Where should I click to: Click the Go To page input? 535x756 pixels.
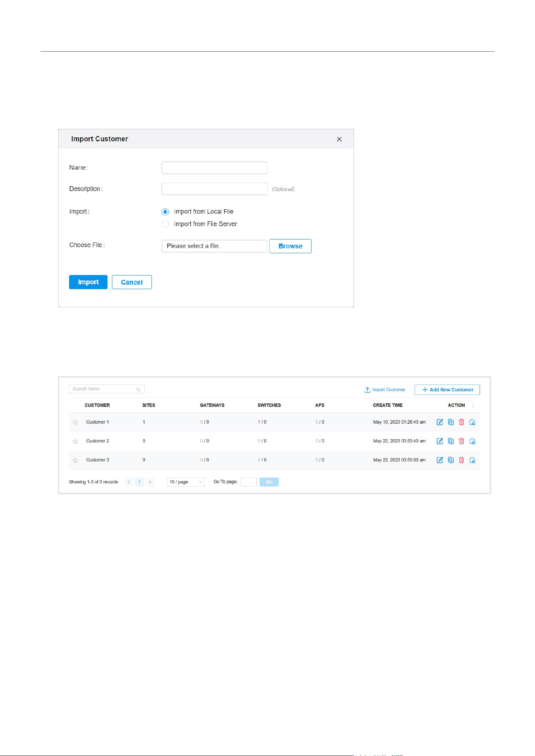click(249, 482)
